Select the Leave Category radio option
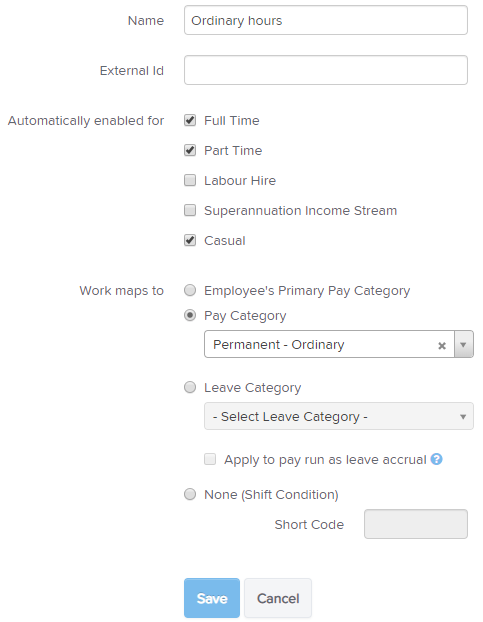This screenshot has width=483, height=622. pos(190,387)
